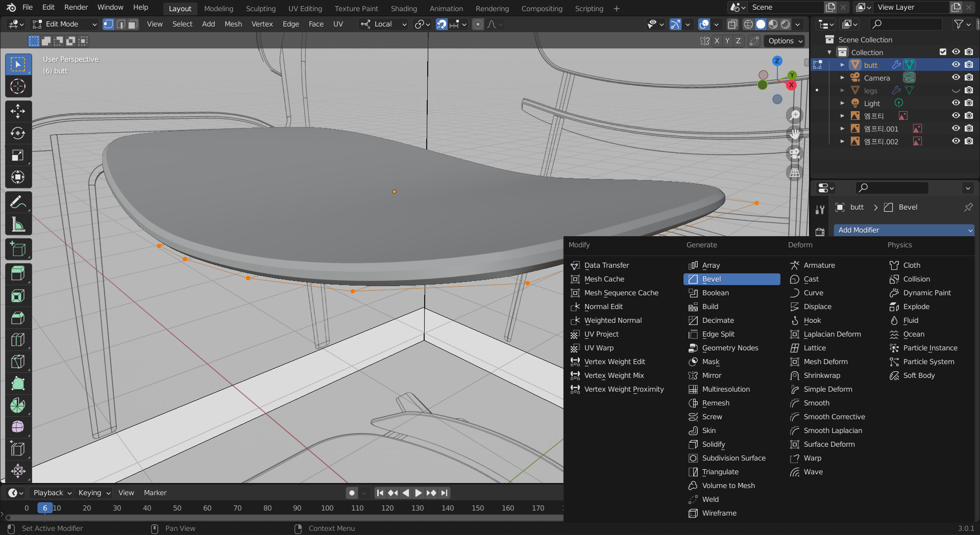Image resolution: width=980 pixels, height=535 pixels.
Task: Select the Inset Faces tool
Action: (18, 296)
